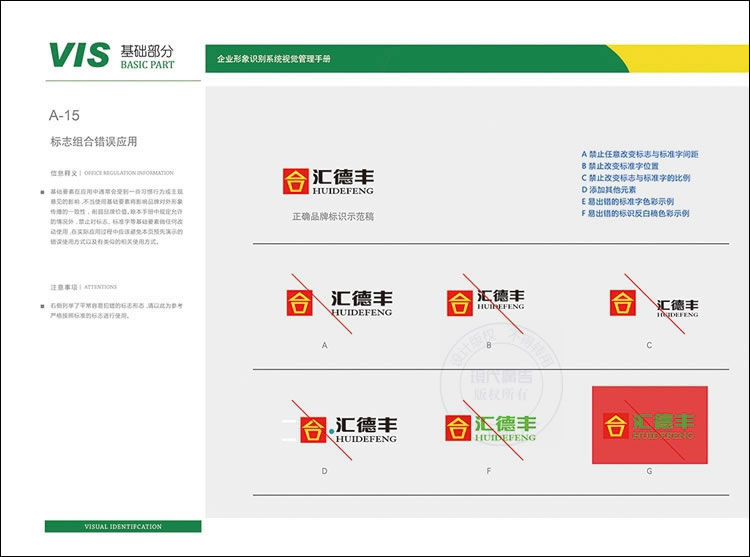
Task: Select the small 汇德丰 wordmark in example C
Action: pyautogui.click(x=677, y=305)
